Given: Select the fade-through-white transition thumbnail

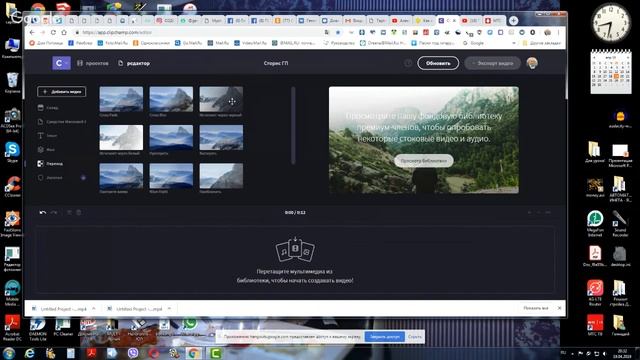Looking at the screenshot, I should (x=121, y=138).
